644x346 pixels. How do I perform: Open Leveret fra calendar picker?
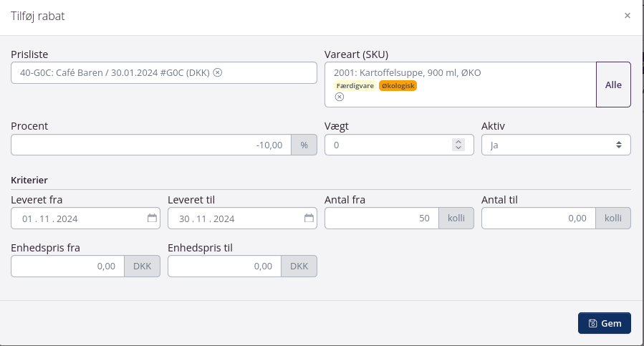point(152,218)
